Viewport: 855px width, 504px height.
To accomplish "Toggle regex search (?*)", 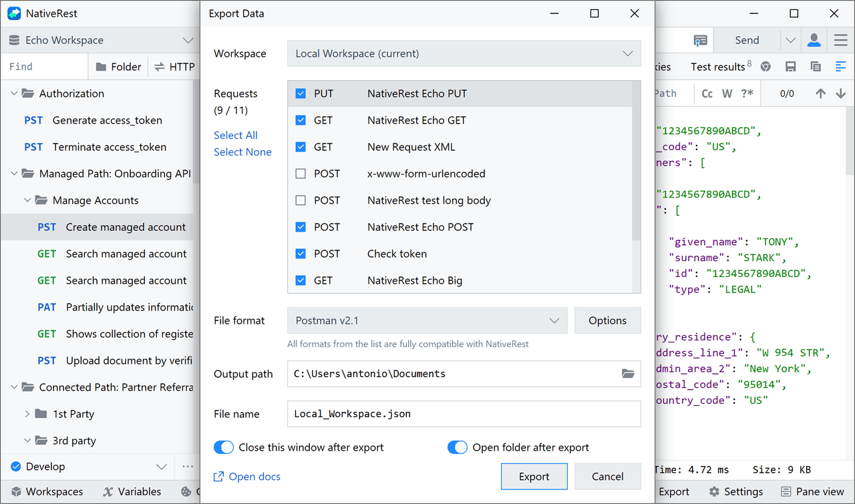I will tap(747, 93).
